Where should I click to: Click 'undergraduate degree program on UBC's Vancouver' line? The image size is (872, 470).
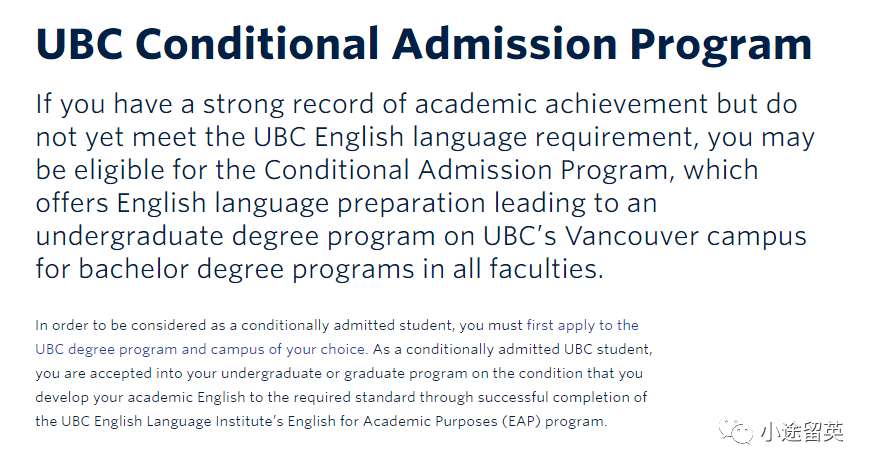pos(421,236)
